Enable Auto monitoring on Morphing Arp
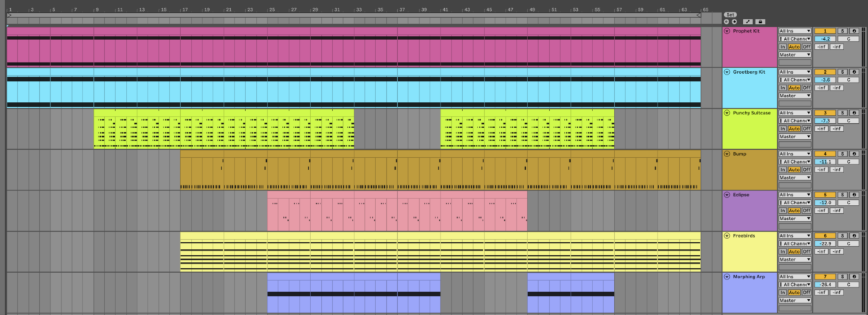Viewport: 868px width, 315px height. (x=793, y=293)
